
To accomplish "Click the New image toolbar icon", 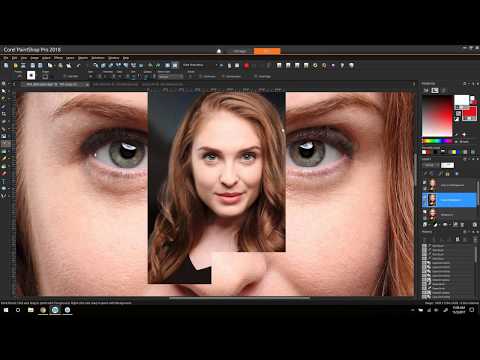I will click(x=6, y=66).
